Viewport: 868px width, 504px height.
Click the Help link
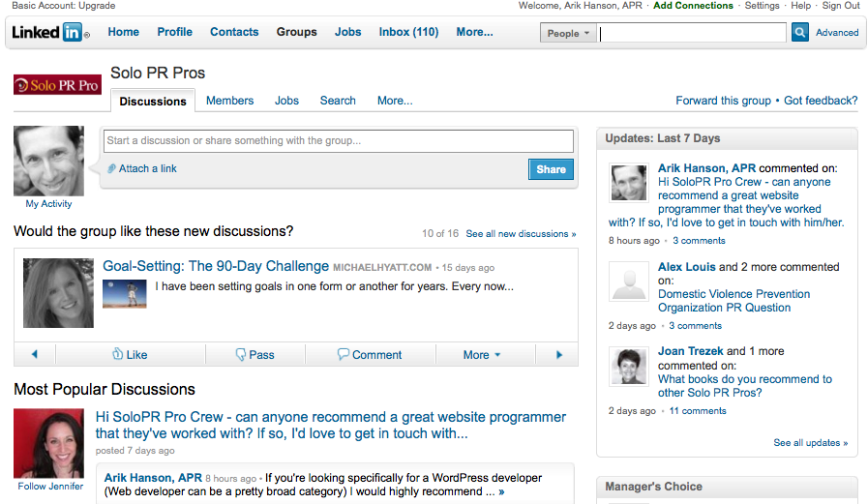click(800, 6)
